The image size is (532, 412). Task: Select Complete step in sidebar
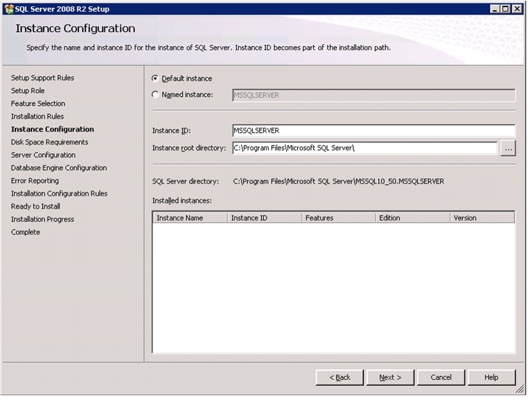point(26,232)
